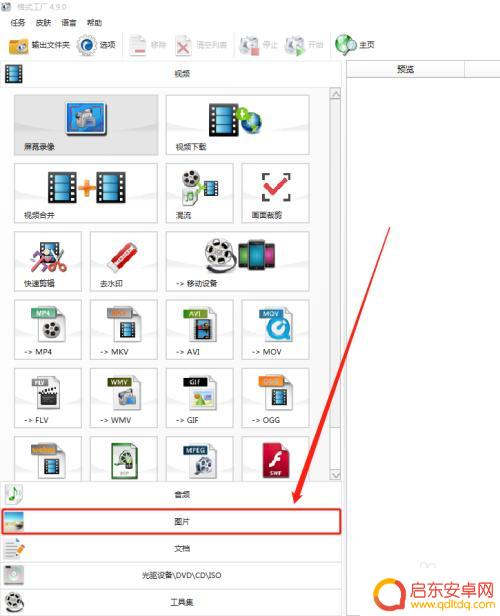Expand the document (文档) category section

click(171, 548)
